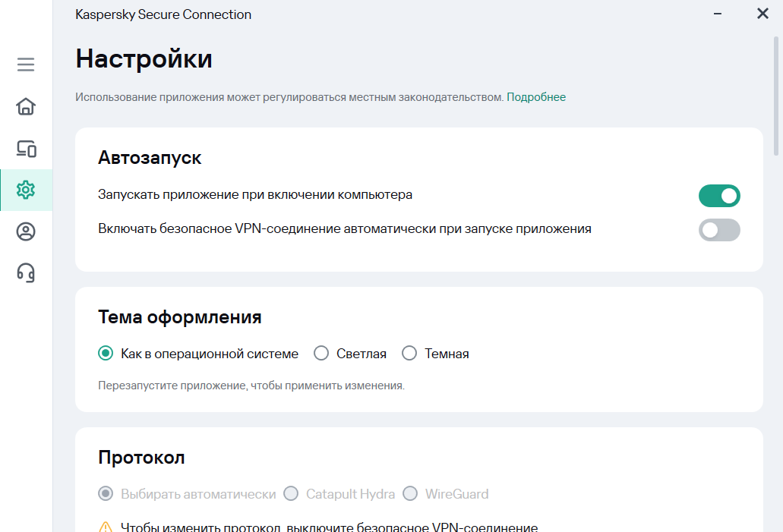The height and width of the screenshot is (532, 783).
Task: Select the Settings gear icon
Action: 26,190
